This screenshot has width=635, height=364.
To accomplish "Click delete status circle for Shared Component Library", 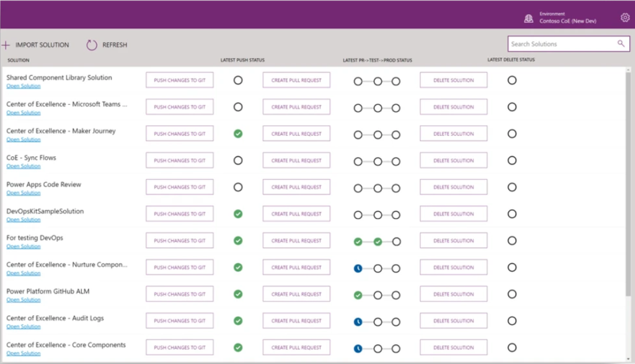I will tap(512, 80).
